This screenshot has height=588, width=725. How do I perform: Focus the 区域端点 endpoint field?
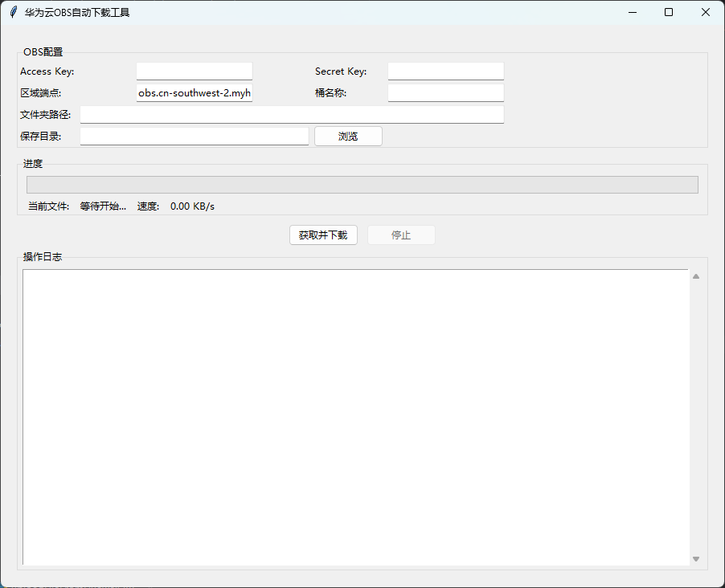click(x=195, y=93)
